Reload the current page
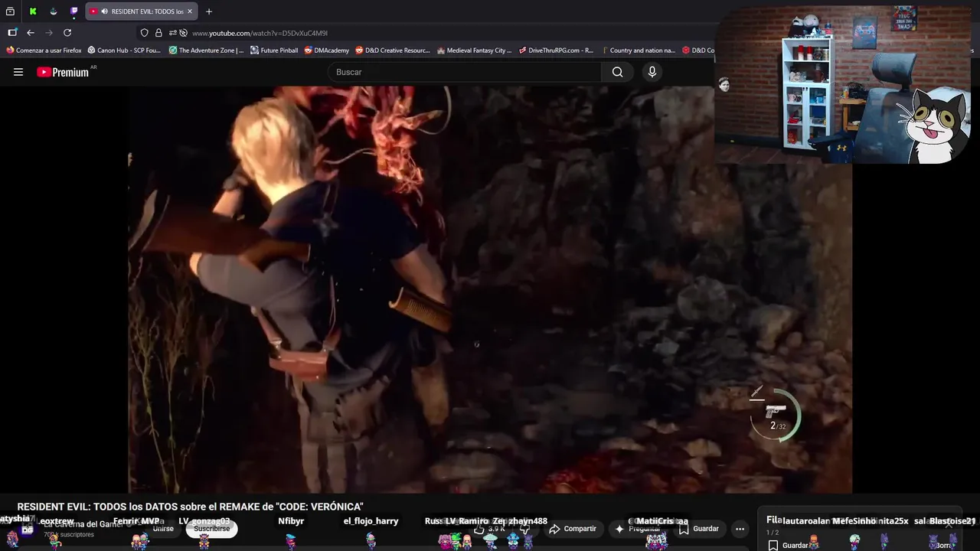The height and width of the screenshot is (551, 980). pos(67,33)
